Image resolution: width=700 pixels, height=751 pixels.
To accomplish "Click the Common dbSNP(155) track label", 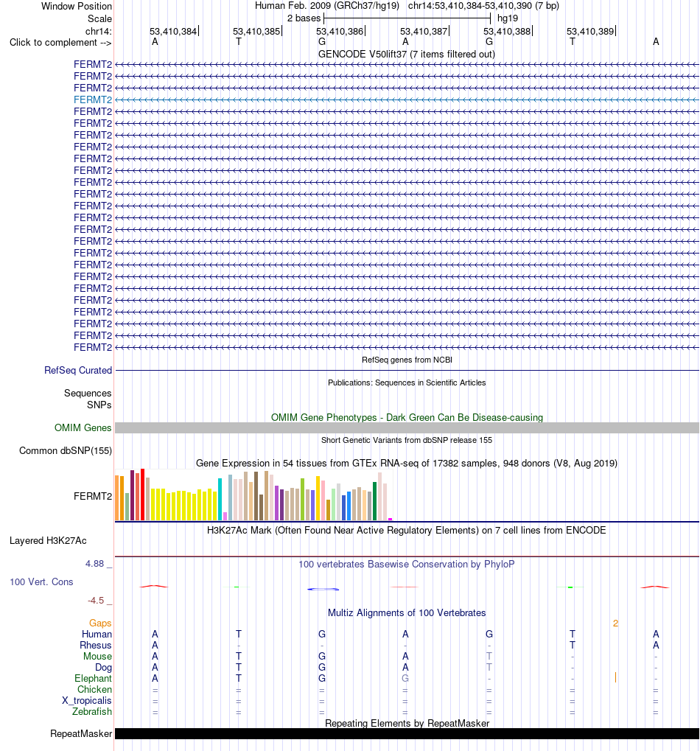I will (66, 451).
